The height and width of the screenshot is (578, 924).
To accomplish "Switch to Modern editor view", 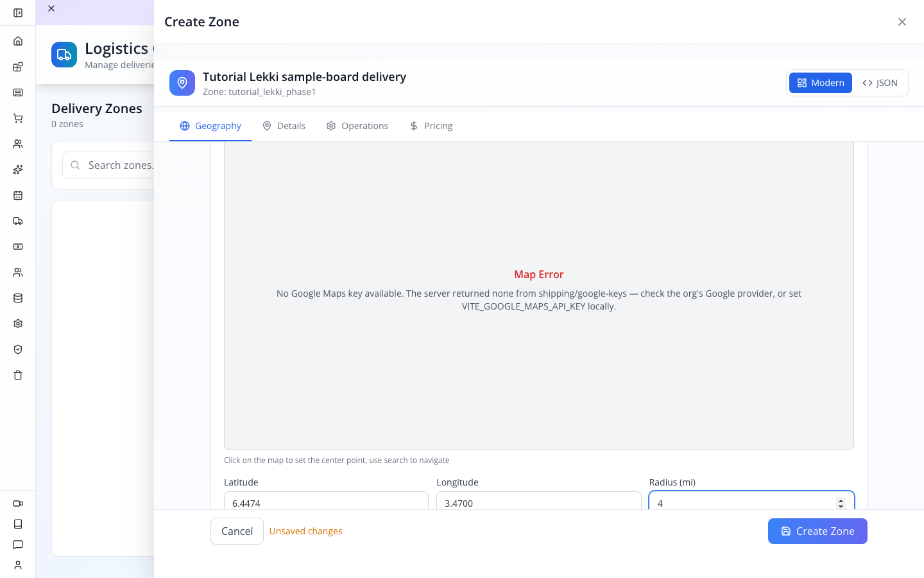I will (821, 83).
